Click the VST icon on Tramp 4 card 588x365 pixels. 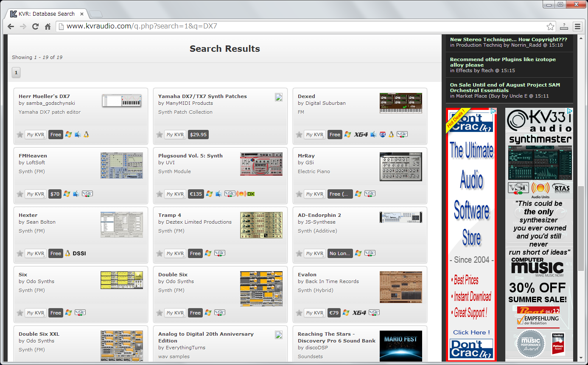(220, 253)
